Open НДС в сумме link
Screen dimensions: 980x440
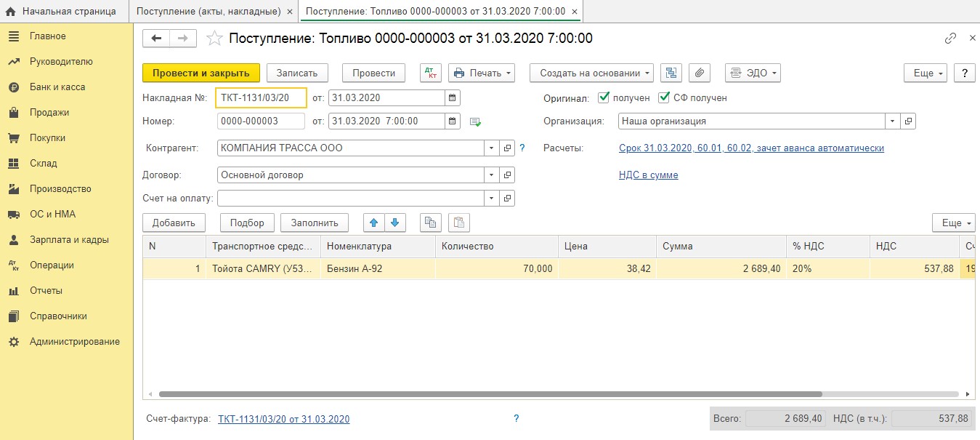pyautogui.click(x=649, y=175)
